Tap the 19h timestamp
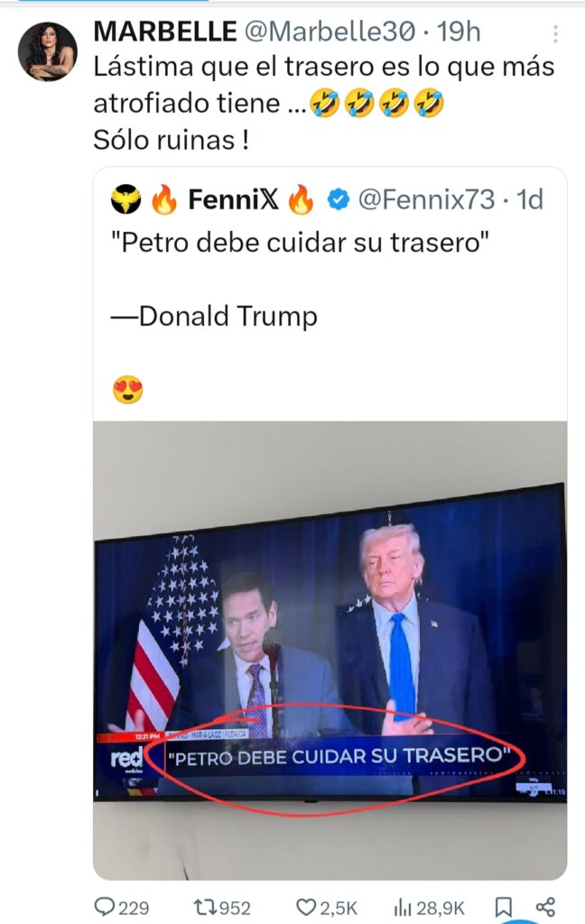585x924 pixels. 459,32
